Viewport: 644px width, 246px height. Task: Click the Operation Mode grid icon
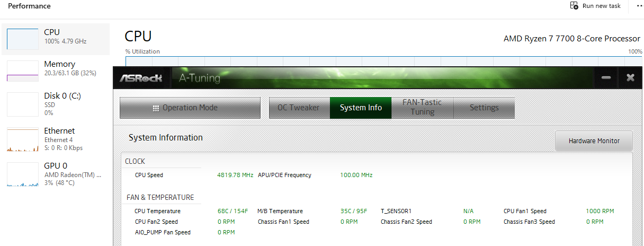(x=156, y=108)
